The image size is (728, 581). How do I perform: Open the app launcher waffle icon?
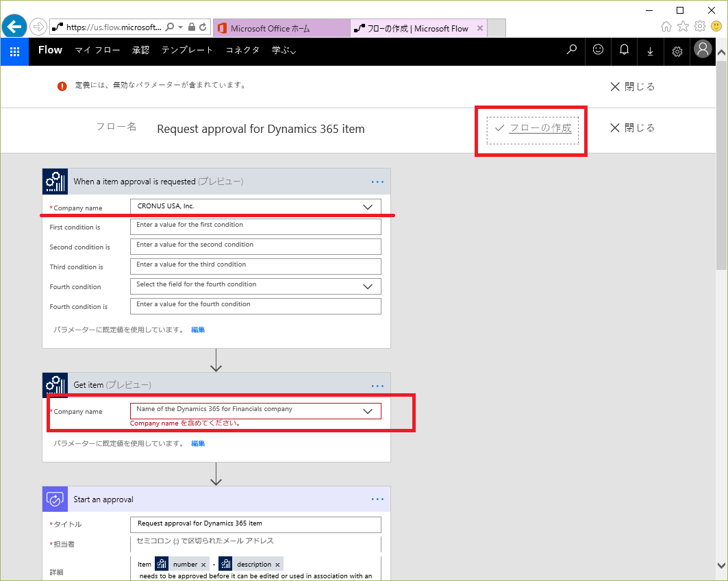pos(14,51)
